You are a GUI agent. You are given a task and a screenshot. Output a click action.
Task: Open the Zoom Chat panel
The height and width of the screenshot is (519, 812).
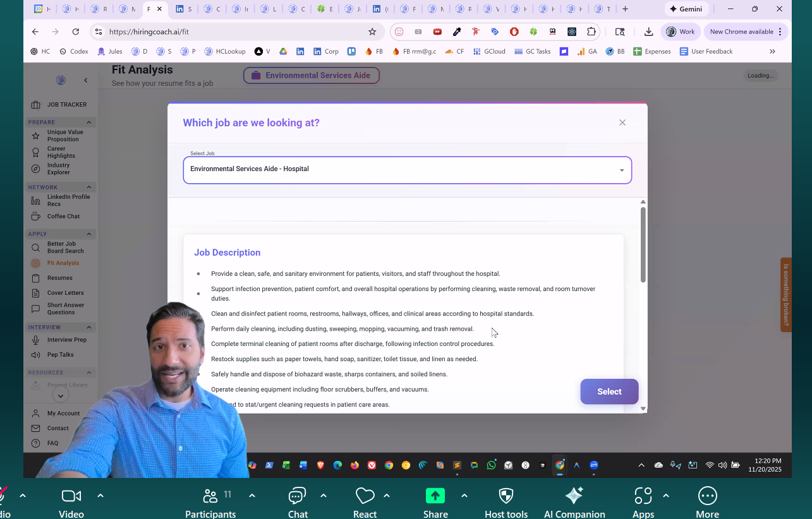point(297,496)
